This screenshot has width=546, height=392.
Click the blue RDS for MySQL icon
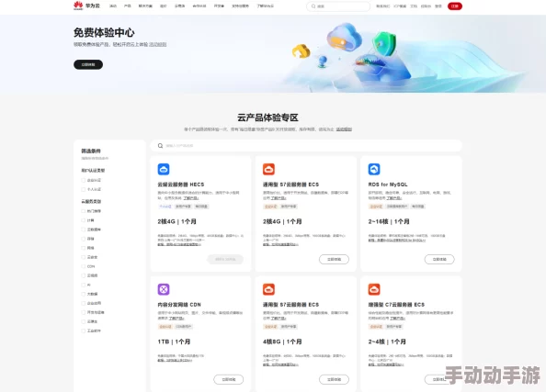pyautogui.click(x=374, y=170)
